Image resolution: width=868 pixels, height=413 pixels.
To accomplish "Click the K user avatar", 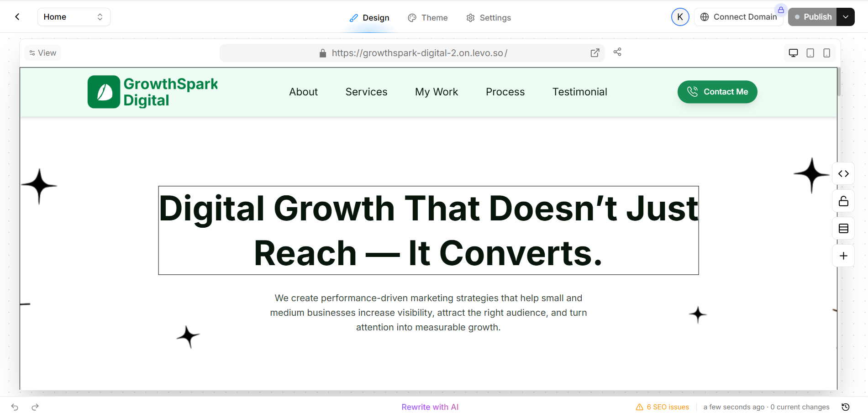I will pyautogui.click(x=680, y=17).
